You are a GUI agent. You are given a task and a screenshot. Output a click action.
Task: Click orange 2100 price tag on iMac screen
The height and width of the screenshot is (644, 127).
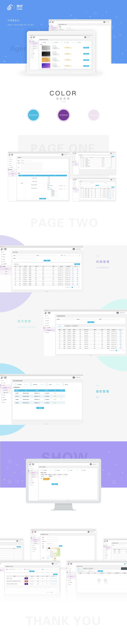coord(46,479)
